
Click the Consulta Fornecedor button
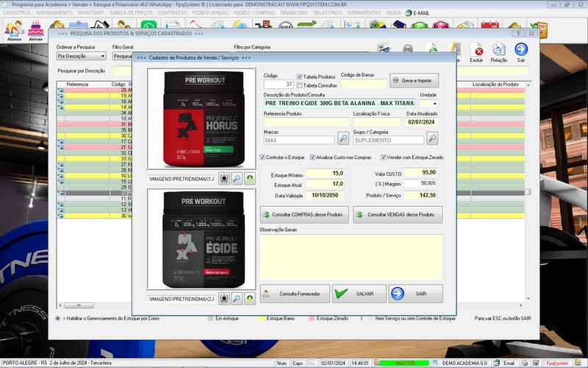click(295, 294)
